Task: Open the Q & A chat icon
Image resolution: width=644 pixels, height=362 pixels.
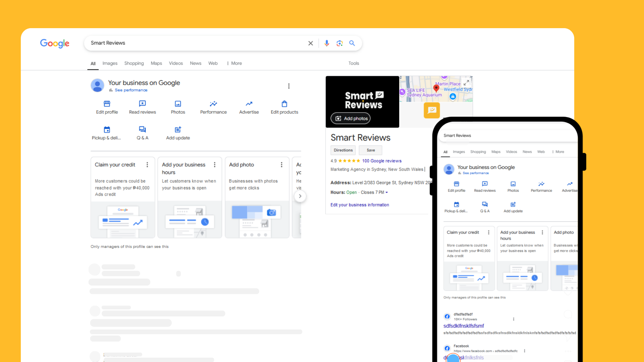Action: coord(142,130)
